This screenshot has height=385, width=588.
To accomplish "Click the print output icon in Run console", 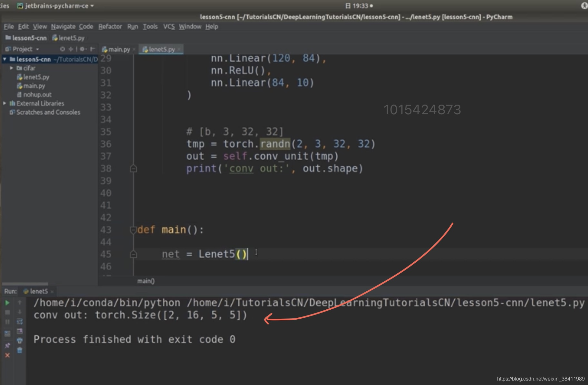I will (x=20, y=341).
